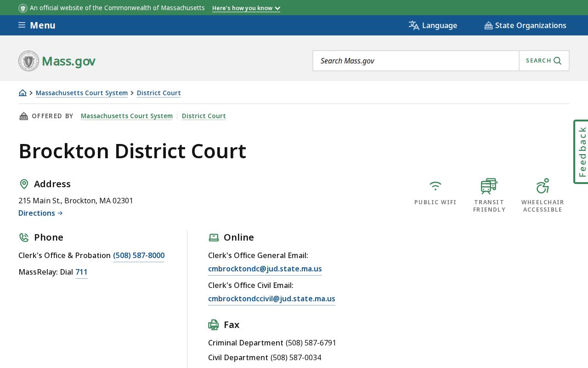Expand the "Here's how you know" disclosure

[x=246, y=8]
